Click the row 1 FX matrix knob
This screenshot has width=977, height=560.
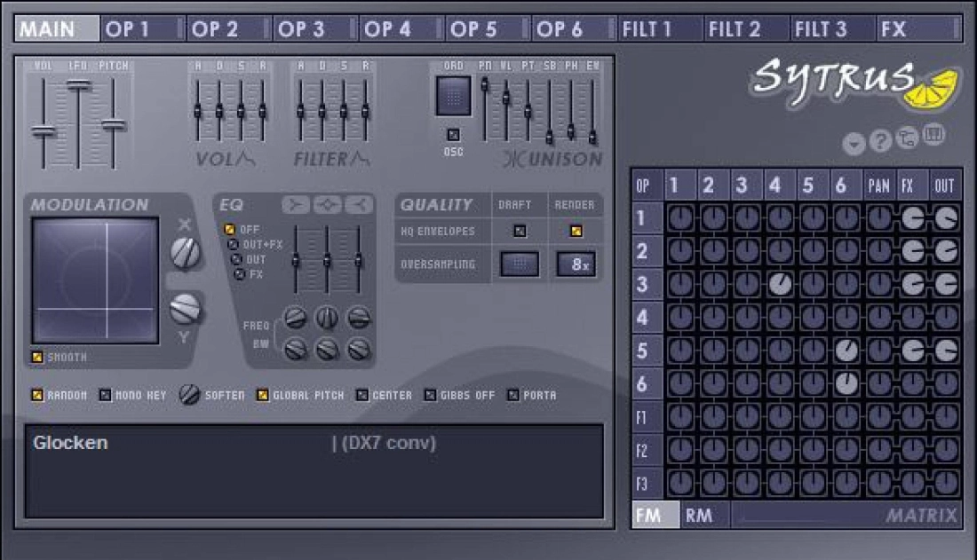point(913,218)
